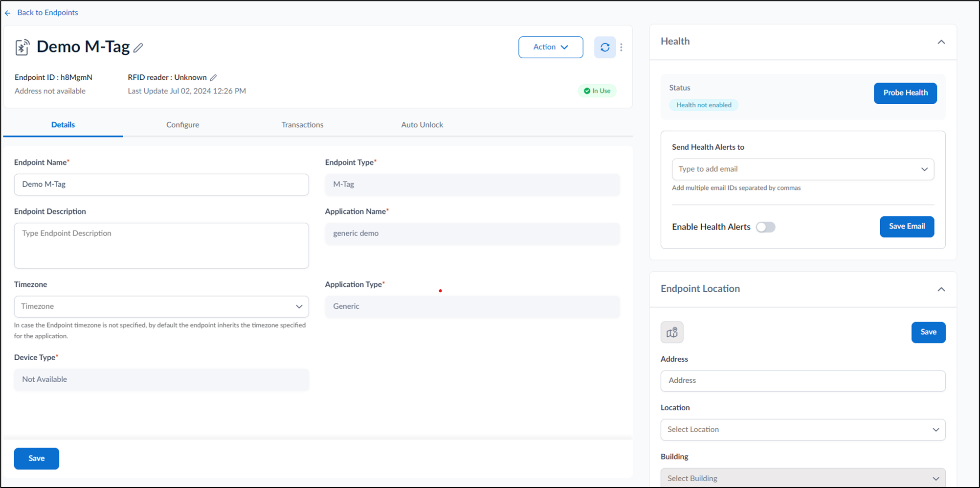This screenshot has height=488, width=980.
Task: Click the Address input field
Action: click(803, 381)
